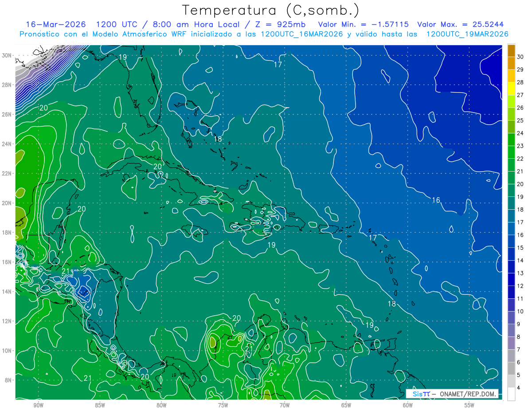Click the gray legend swatch between 5 and 6
Image resolution: width=532 pixels, height=411 pixels.
coord(511,369)
